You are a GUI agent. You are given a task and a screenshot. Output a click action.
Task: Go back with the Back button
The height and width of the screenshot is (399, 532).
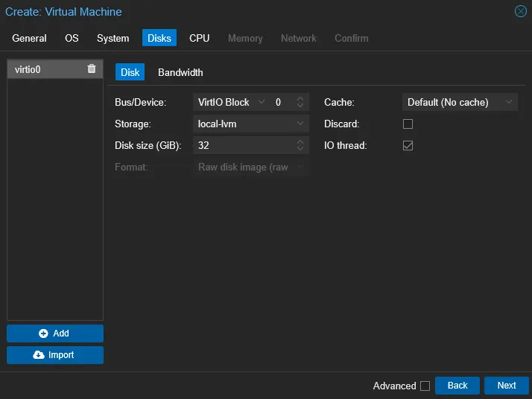pos(457,386)
